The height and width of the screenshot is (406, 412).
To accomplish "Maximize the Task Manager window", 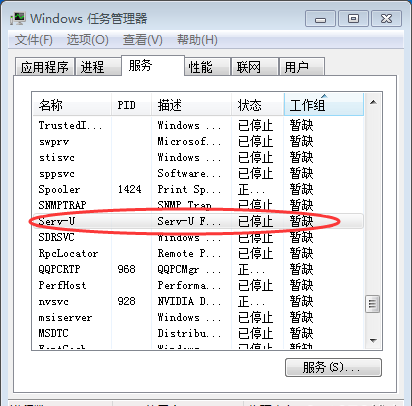I will (353, 19).
